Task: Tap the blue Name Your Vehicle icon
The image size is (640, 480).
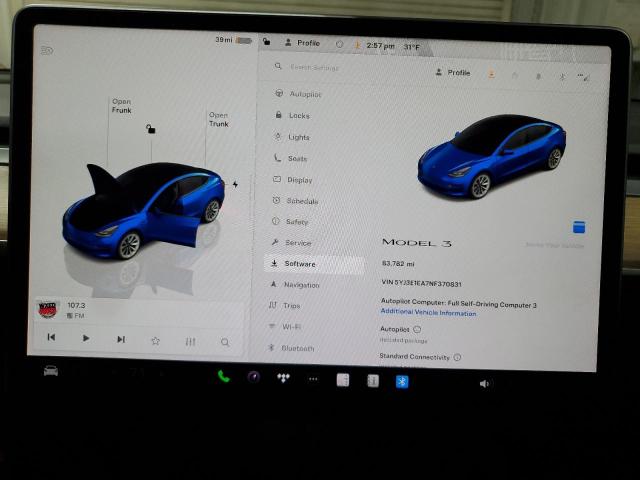Action: click(579, 227)
